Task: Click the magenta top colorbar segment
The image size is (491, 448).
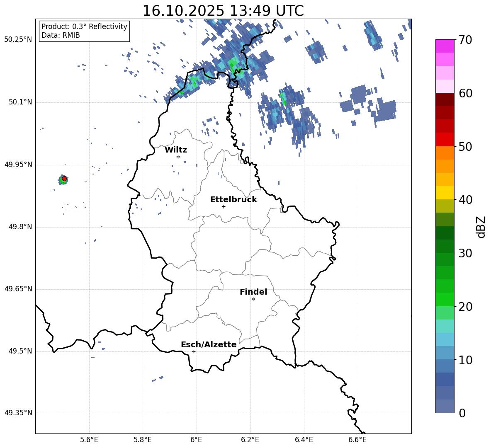Action: (x=445, y=46)
